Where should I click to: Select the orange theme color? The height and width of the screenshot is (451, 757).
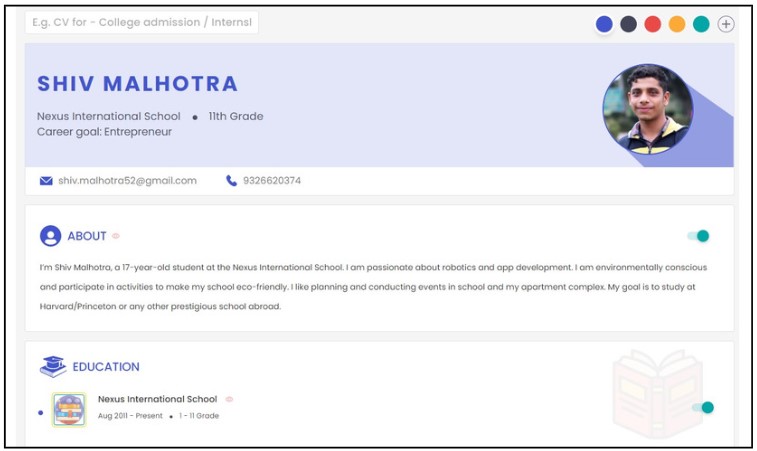(x=677, y=24)
